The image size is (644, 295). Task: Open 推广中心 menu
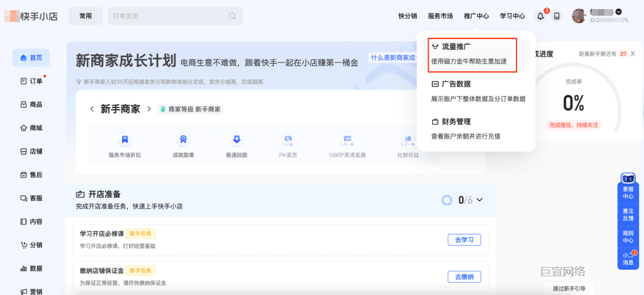[477, 16]
